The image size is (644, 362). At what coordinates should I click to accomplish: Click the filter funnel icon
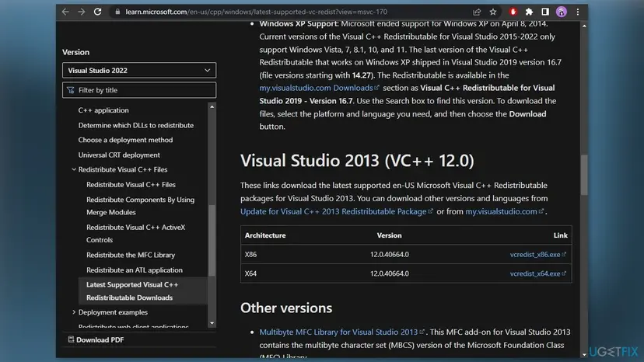71,90
